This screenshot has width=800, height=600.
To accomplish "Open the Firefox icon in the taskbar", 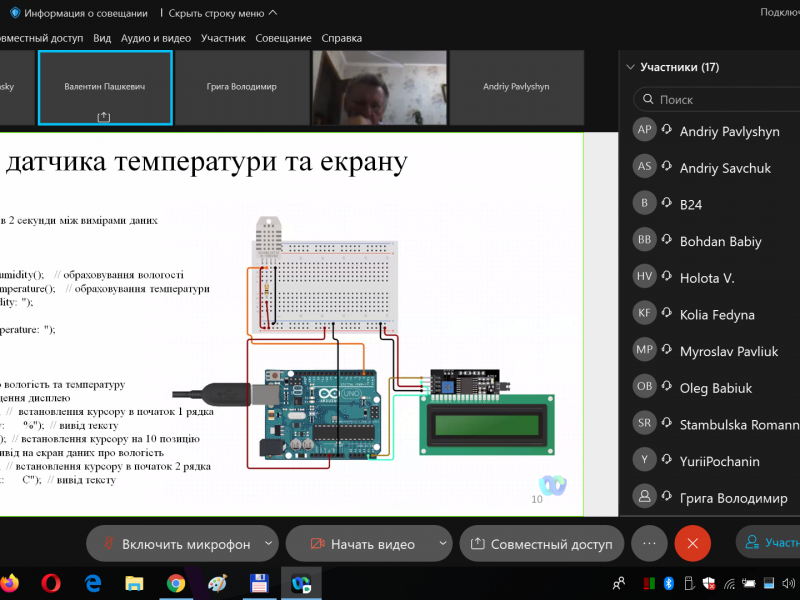I will click(10, 582).
